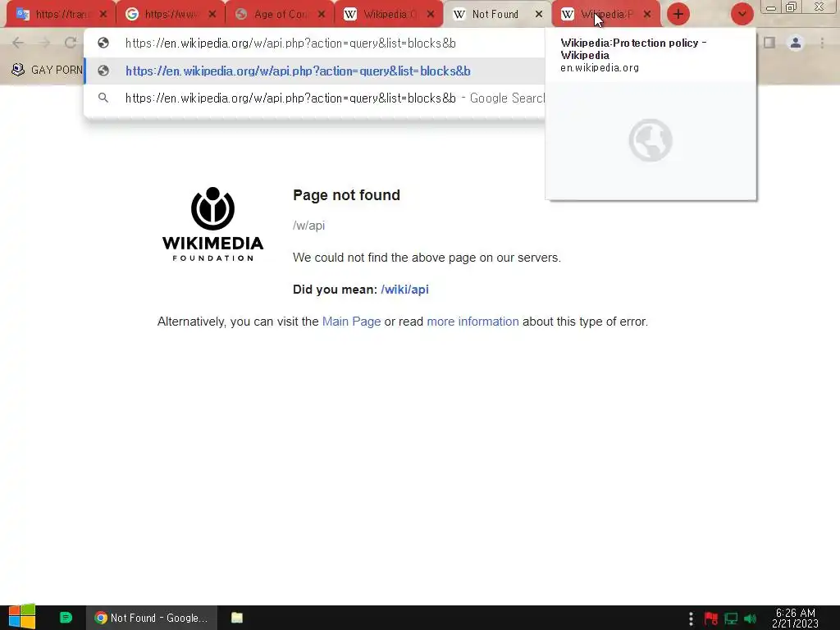Screen dimensions: 840x630
Task: Open the tab search dropdown arrow
Action: tap(742, 15)
